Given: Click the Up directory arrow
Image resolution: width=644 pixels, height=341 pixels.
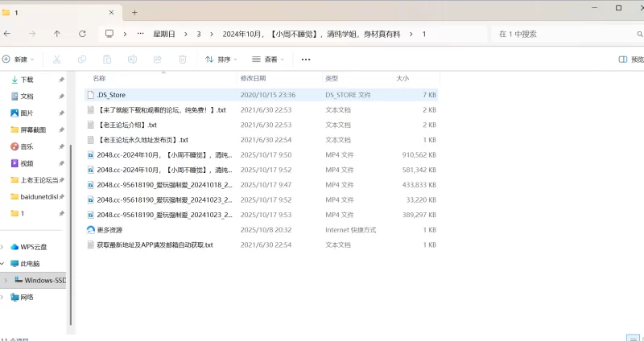Looking at the screenshot, I should click(x=56, y=34).
